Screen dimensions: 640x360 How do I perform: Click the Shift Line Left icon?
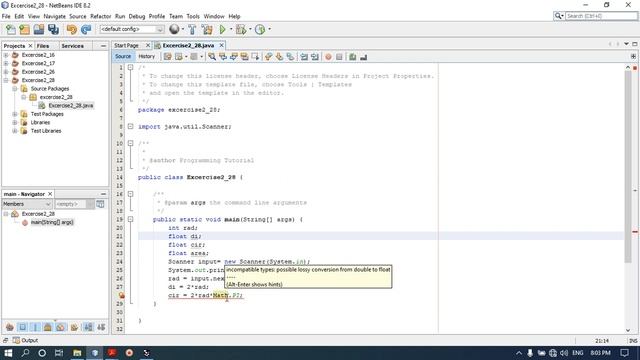point(304,57)
